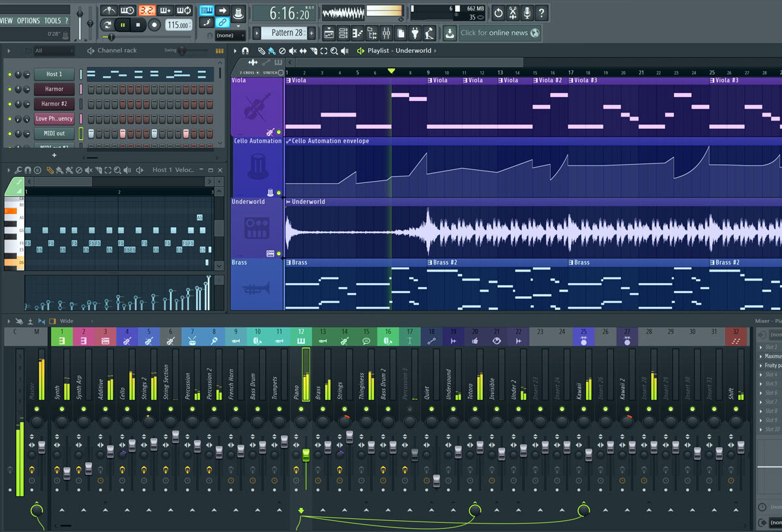Image resolution: width=782 pixels, height=532 pixels.
Task: Open the OPTIONS menu
Action: point(29,21)
